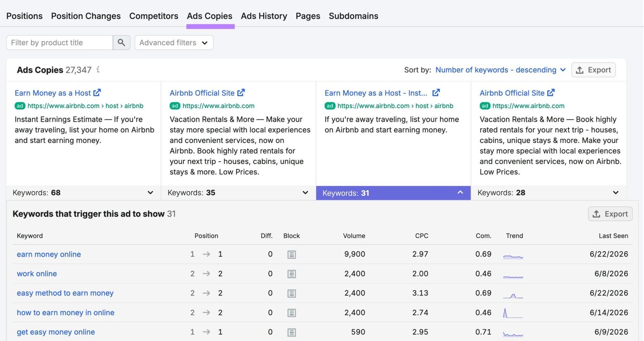Open Ads History tab
644x341 pixels.
coord(264,16)
